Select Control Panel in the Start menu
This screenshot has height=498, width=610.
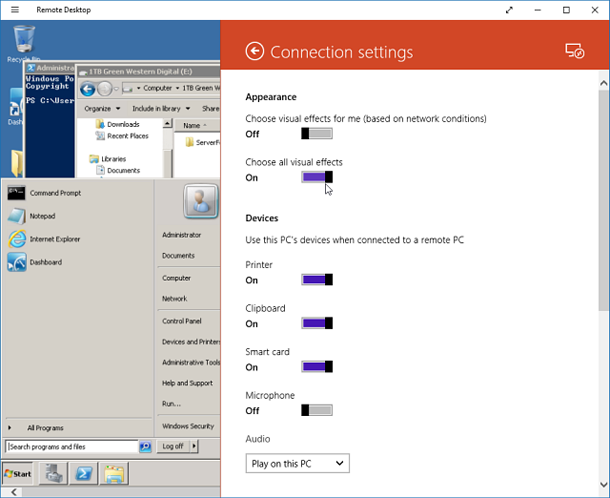coord(182,321)
